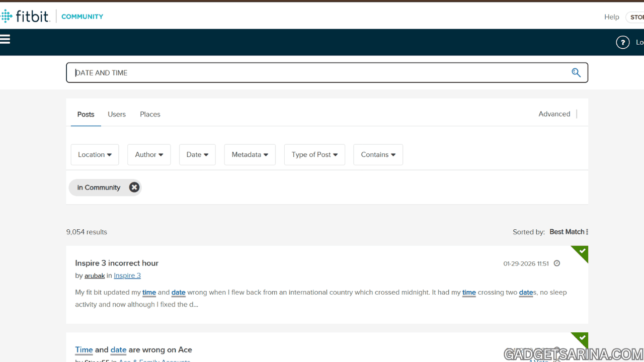644x362 pixels.
Task: Open the Contains filter dropdown
Action: tap(378, 155)
